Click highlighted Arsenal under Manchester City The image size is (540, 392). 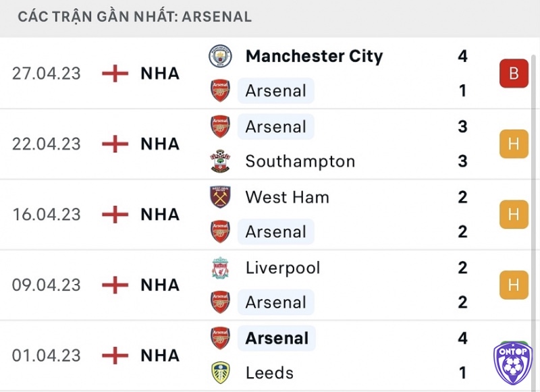coord(276,90)
